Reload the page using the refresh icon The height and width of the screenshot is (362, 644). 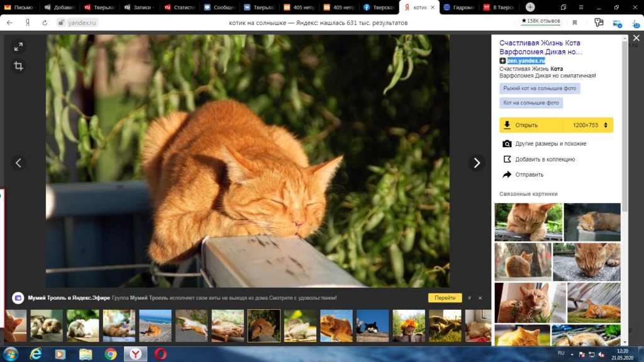click(x=45, y=23)
